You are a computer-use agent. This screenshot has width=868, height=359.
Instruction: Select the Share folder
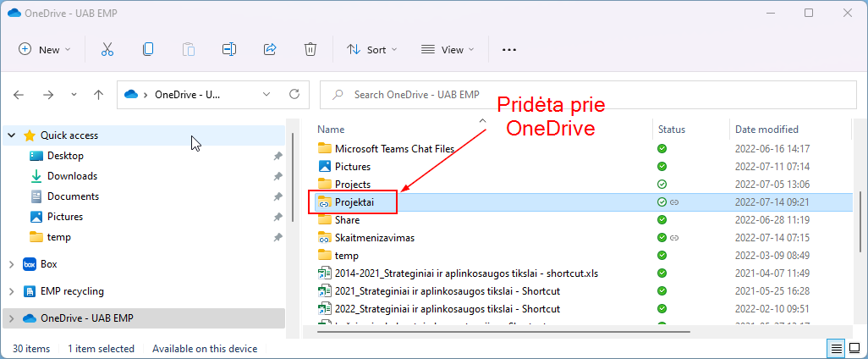(347, 220)
